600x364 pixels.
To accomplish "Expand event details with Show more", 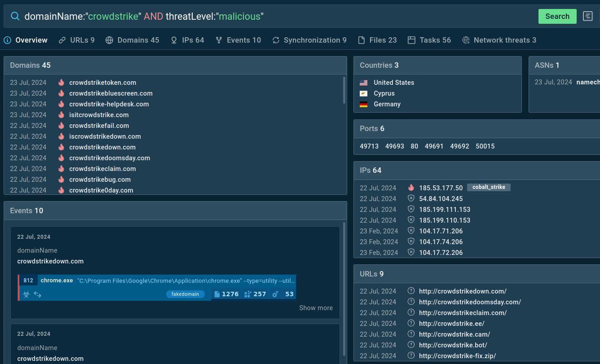I will pos(316,308).
